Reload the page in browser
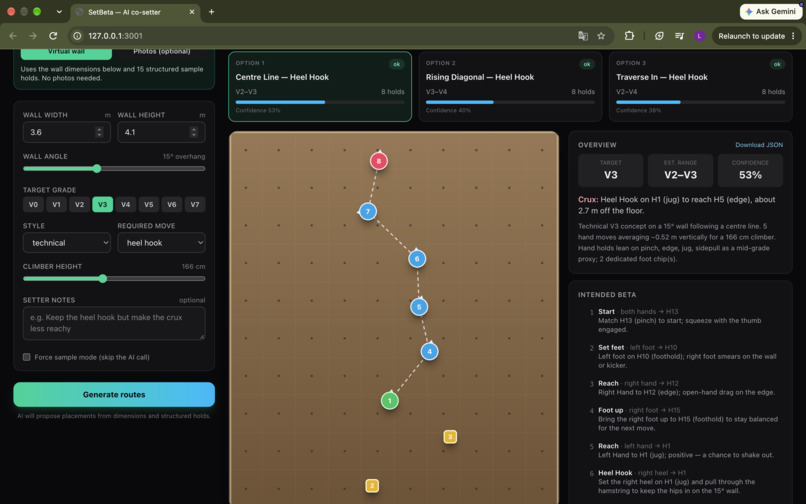 pyautogui.click(x=53, y=35)
